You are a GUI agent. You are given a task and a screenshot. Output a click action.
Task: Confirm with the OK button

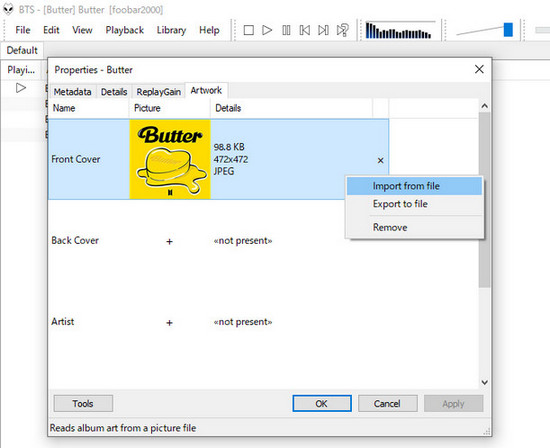click(x=322, y=403)
